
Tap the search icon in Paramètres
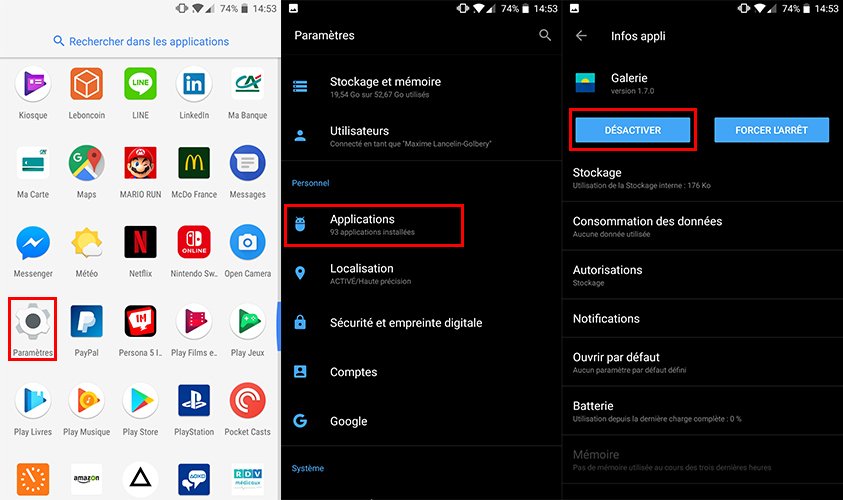(x=545, y=35)
